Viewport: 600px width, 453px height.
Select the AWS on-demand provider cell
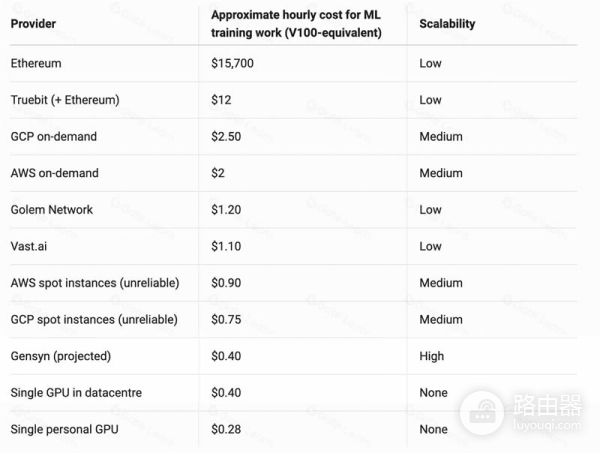click(x=54, y=173)
